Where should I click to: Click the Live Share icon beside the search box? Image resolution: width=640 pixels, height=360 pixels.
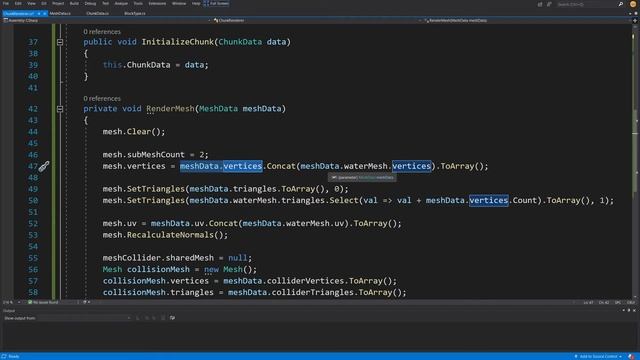click(540, 4)
